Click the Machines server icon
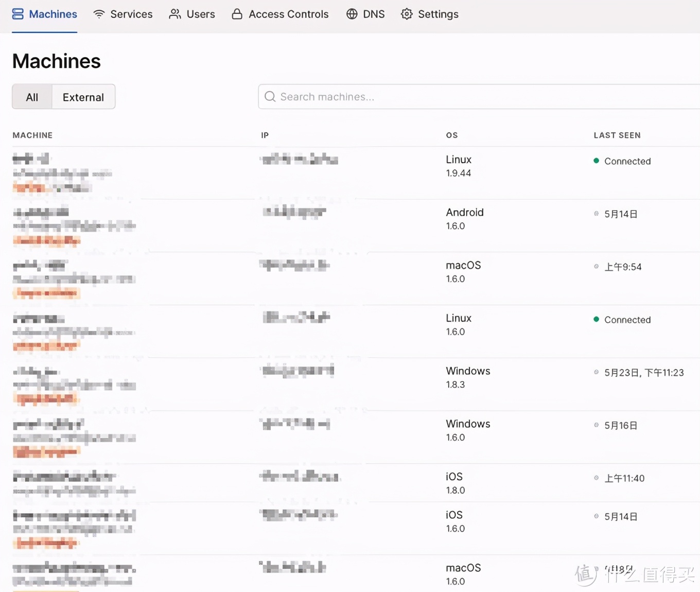The width and height of the screenshot is (700, 592). 18,14
